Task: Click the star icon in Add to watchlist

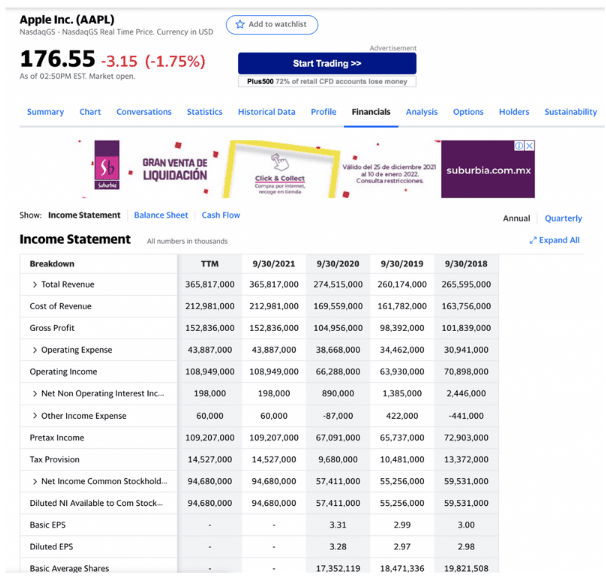Action: (x=239, y=24)
